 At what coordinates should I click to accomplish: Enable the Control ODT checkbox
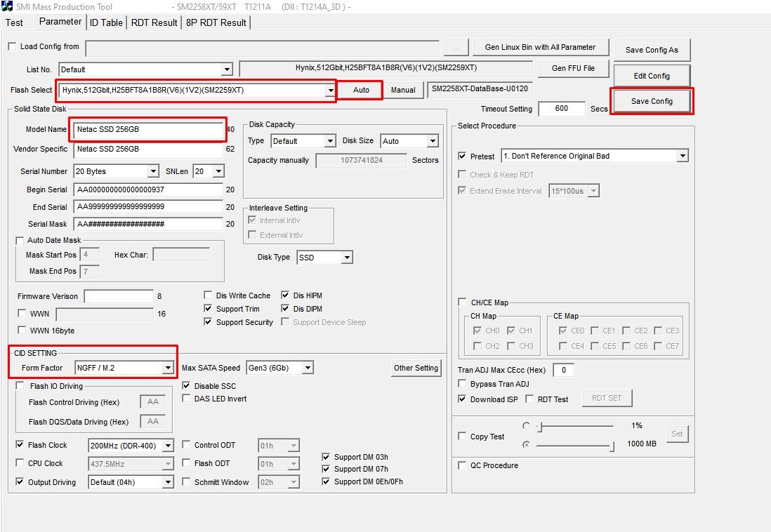coord(186,444)
